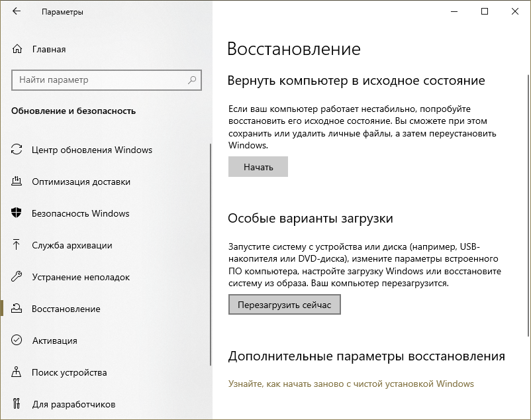Click the Home icon next to Главная
The width and height of the screenshot is (531, 420).
[x=17, y=49]
